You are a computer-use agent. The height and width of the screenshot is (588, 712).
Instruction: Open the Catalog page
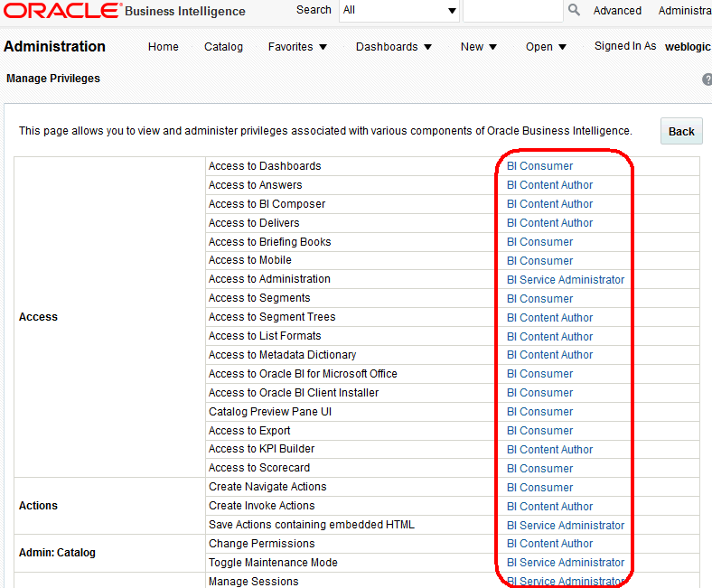click(x=223, y=47)
